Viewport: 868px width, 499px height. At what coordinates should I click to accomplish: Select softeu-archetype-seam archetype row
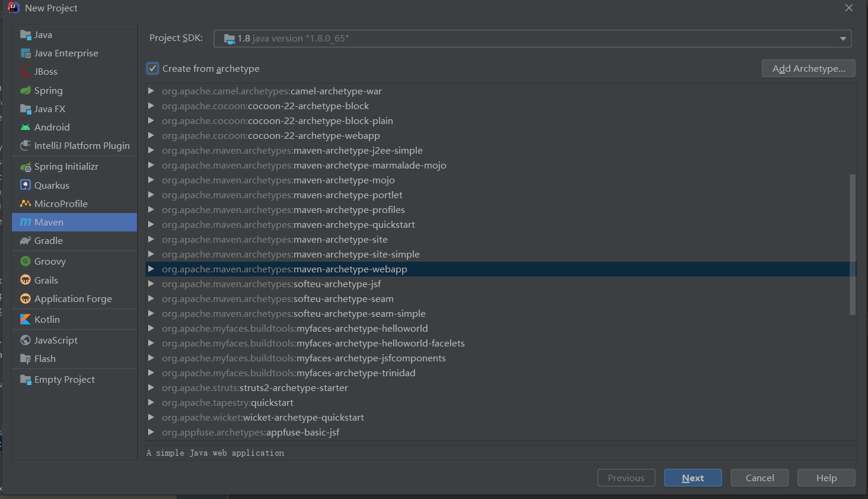click(x=501, y=298)
